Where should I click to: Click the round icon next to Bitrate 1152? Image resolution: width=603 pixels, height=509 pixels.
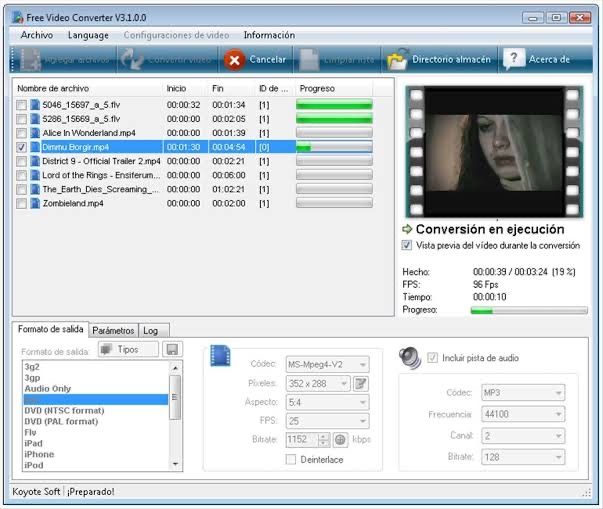pos(340,440)
